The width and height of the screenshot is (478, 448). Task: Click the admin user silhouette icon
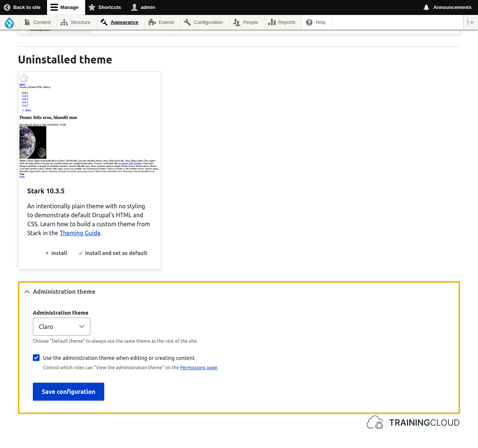(134, 7)
